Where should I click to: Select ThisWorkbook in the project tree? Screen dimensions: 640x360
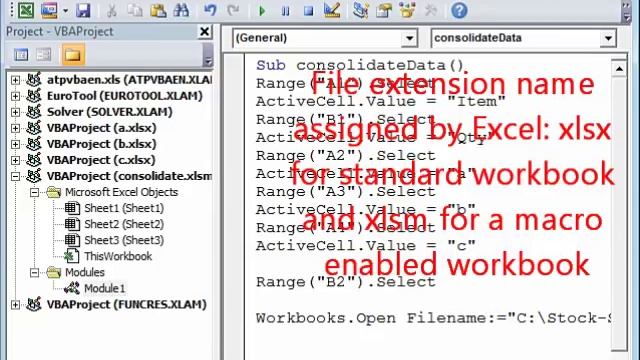tap(118, 256)
